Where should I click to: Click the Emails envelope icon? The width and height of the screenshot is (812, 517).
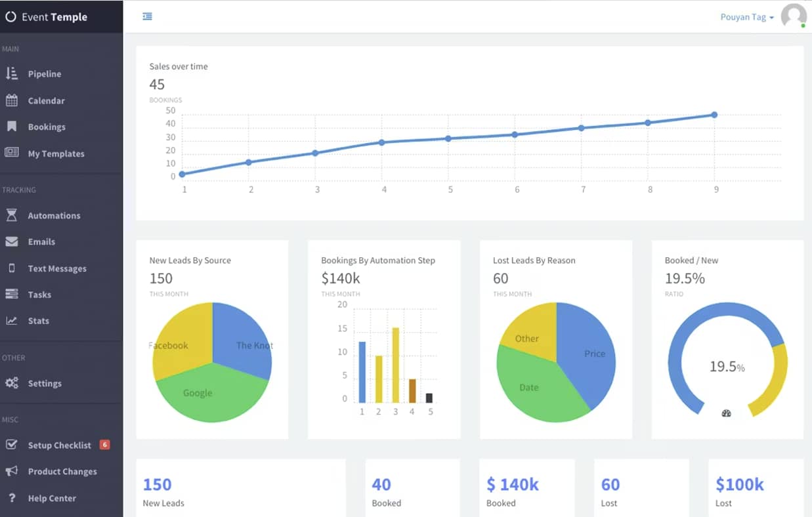click(12, 241)
